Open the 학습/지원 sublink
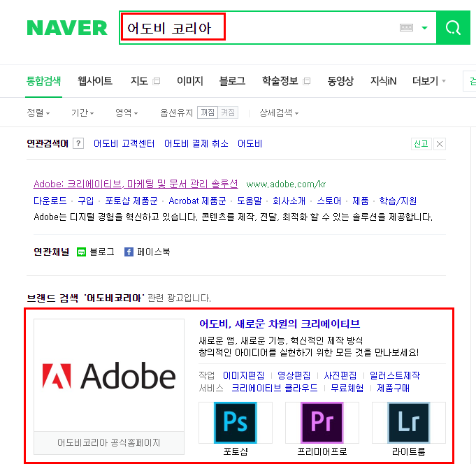Screen dimensions: 476x464 [398, 201]
